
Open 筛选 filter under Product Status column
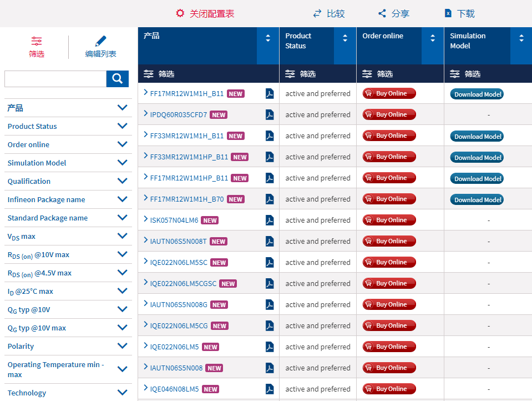pyautogui.click(x=300, y=74)
